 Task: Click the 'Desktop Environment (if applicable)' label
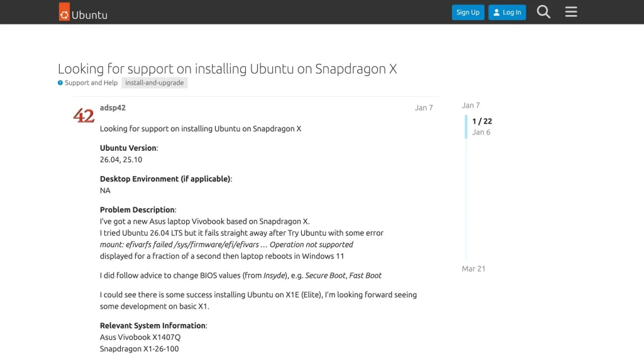tap(165, 179)
